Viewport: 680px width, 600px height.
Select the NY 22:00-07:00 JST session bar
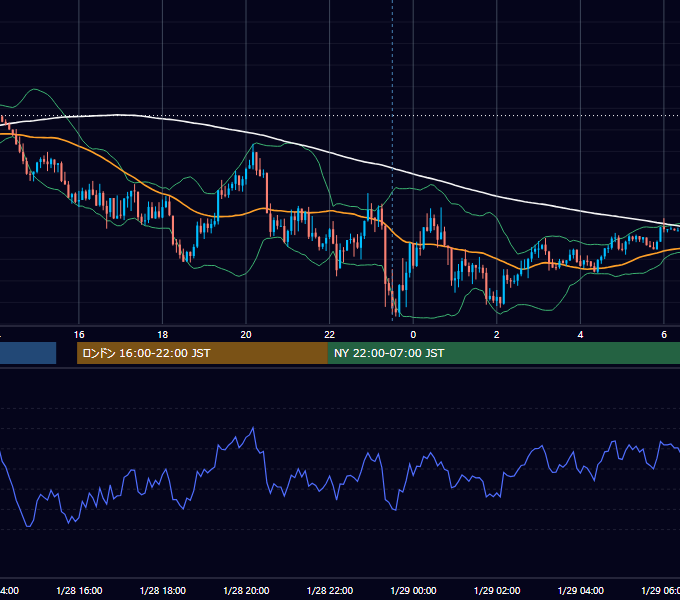503,353
